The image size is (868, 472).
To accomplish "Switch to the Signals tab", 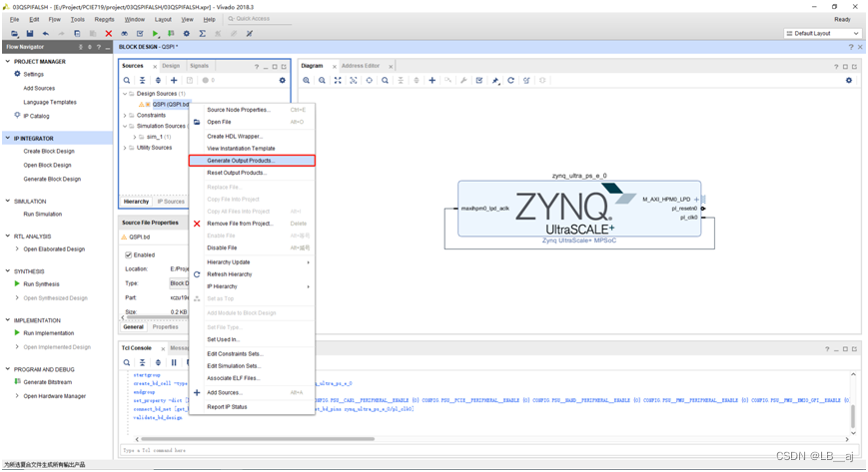I will click(x=200, y=66).
